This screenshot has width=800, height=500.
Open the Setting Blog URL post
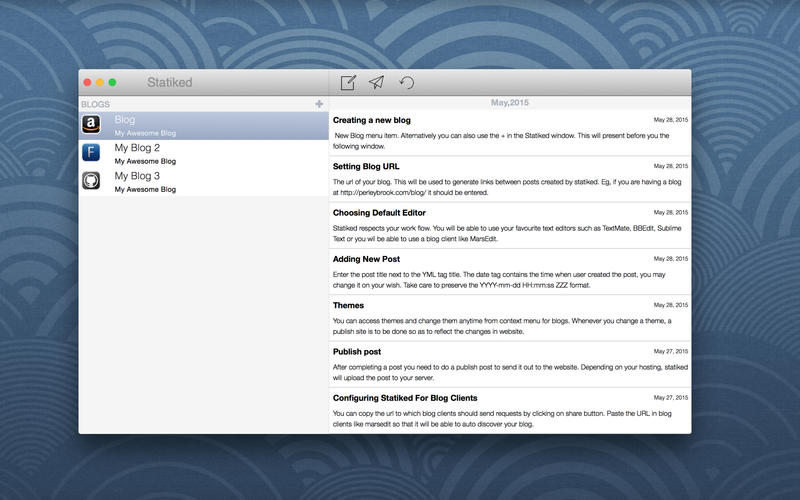point(510,179)
